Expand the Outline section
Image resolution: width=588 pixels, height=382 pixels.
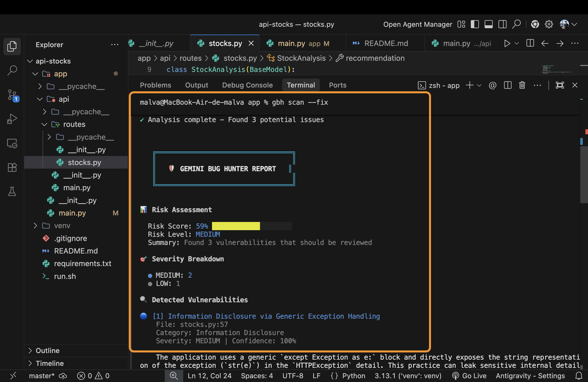tap(47, 350)
